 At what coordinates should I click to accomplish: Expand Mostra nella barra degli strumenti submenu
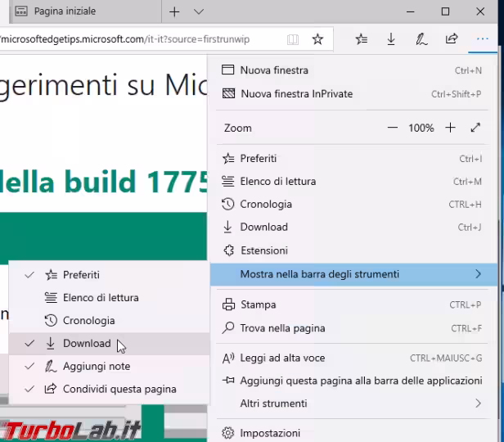[x=353, y=274]
